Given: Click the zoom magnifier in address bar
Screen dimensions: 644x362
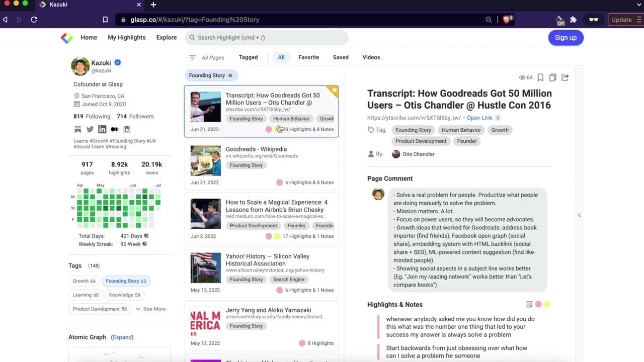Looking at the screenshot, I should 489,20.
